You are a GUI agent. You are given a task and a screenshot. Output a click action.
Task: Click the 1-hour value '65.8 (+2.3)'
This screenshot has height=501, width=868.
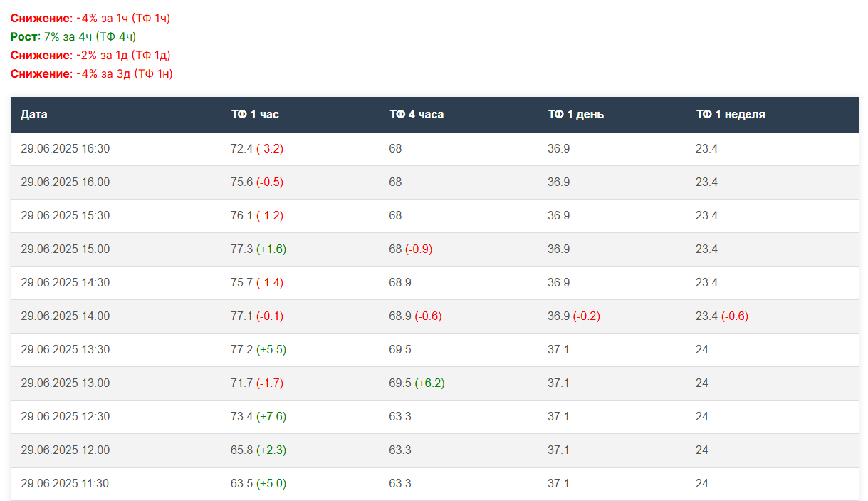pos(258,450)
